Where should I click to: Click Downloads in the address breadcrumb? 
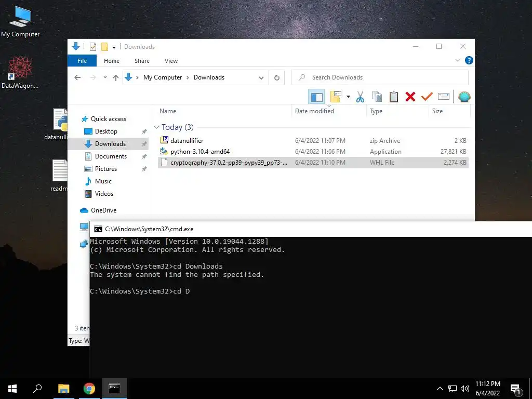pos(209,77)
